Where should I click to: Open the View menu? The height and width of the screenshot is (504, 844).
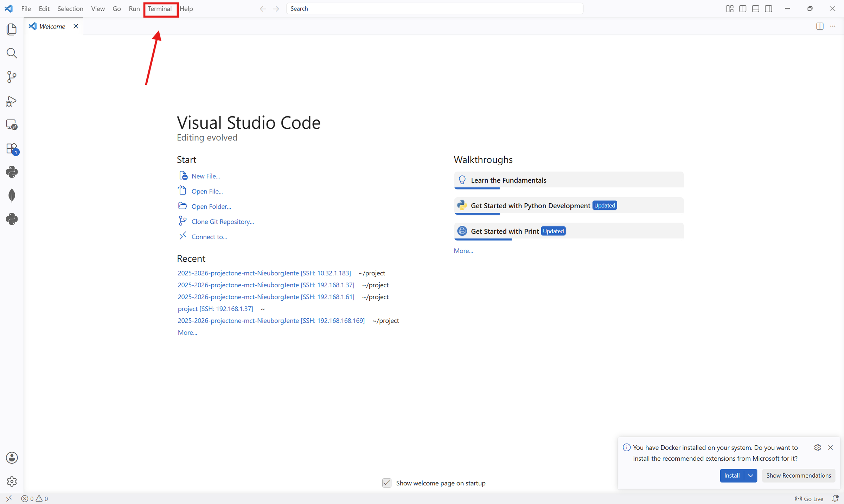[98, 9]
